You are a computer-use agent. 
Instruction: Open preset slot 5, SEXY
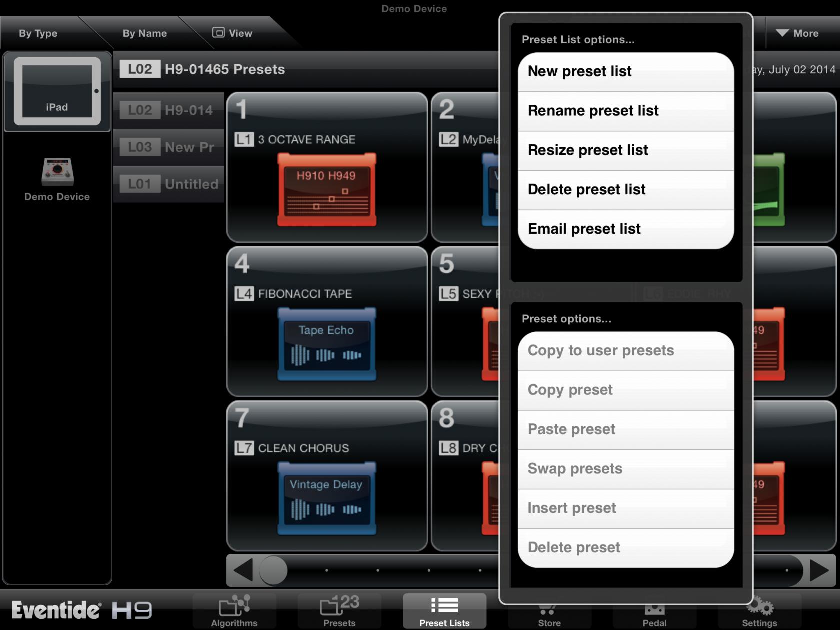(465, 322)
